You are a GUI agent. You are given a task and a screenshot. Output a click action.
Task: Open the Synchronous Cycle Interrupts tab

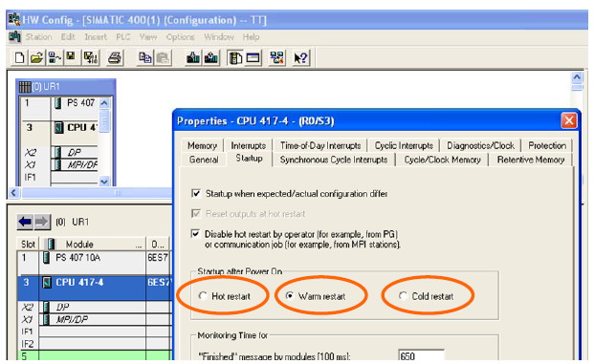click(x=334, y=160)
